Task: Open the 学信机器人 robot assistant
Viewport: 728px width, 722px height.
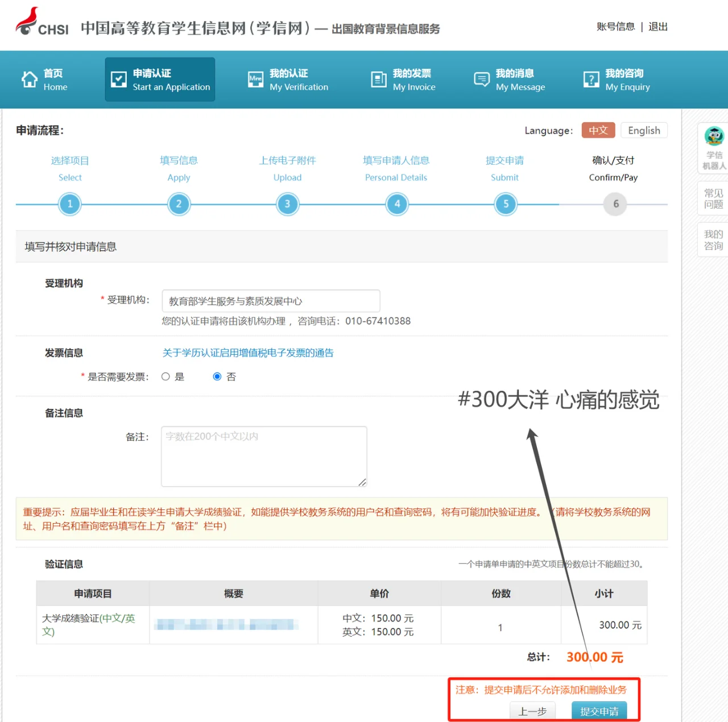Action: pos(714,148)
